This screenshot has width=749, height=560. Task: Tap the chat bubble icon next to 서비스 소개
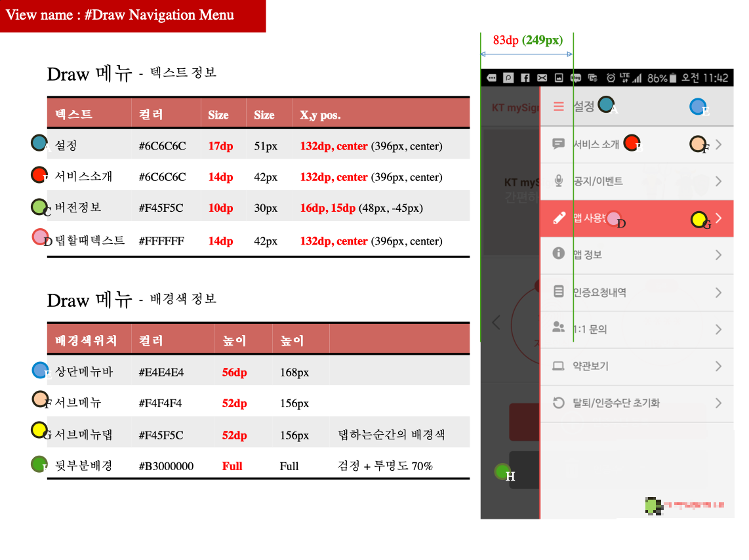[x=557, y=144]
